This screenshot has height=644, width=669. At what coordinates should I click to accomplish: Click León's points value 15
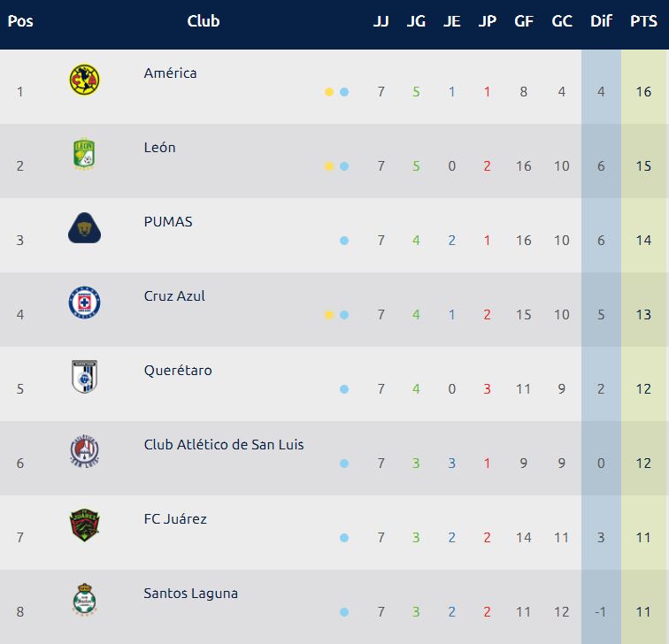pos(643,166)
